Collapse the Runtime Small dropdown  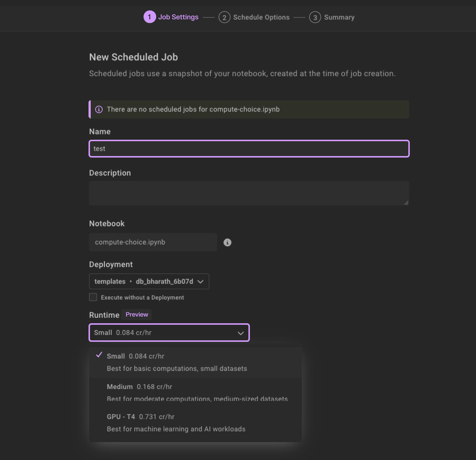(169, 333)
